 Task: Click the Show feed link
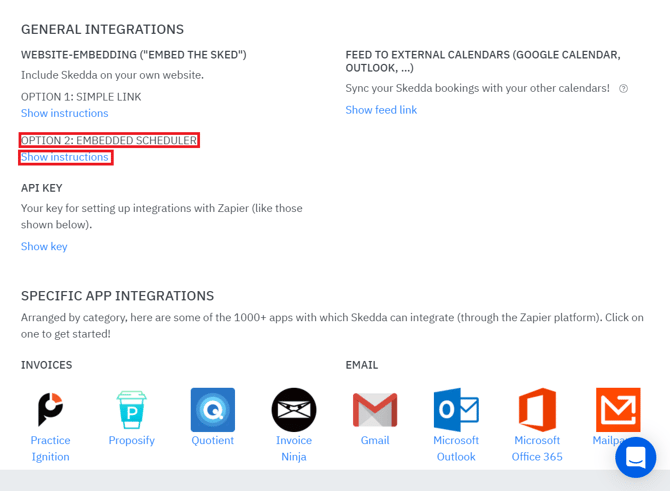point(381,110)
